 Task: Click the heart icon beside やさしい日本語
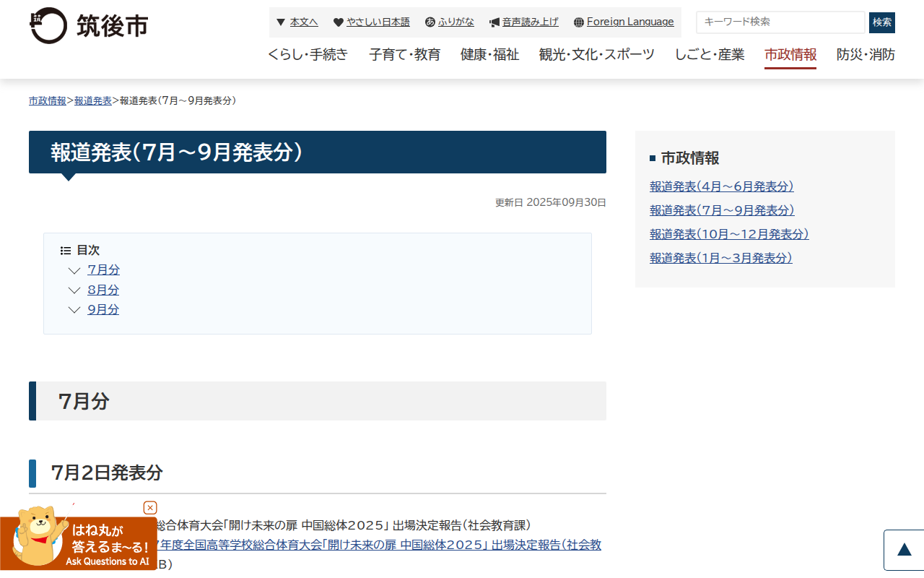click(x=339, y=22)
